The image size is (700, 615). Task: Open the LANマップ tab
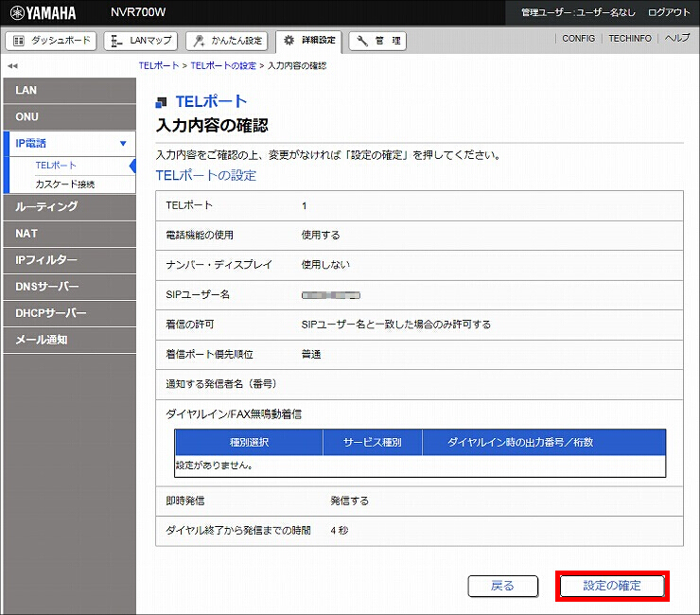(141, 41)
